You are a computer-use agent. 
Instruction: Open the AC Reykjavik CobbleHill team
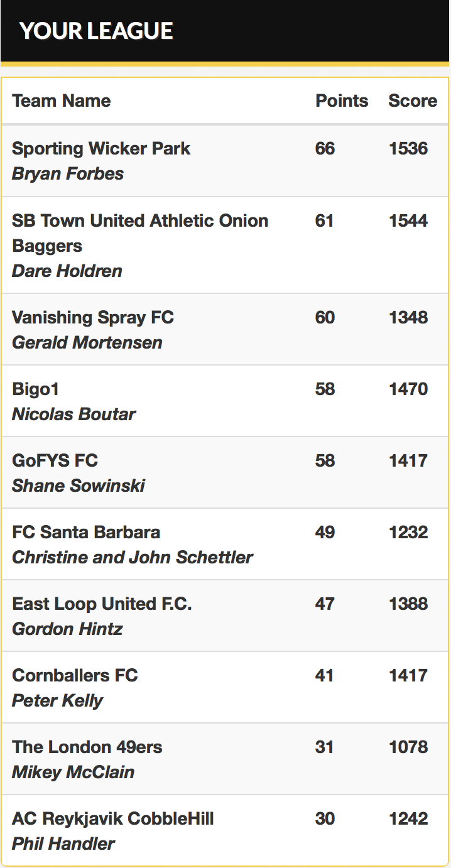click(113, 819)
